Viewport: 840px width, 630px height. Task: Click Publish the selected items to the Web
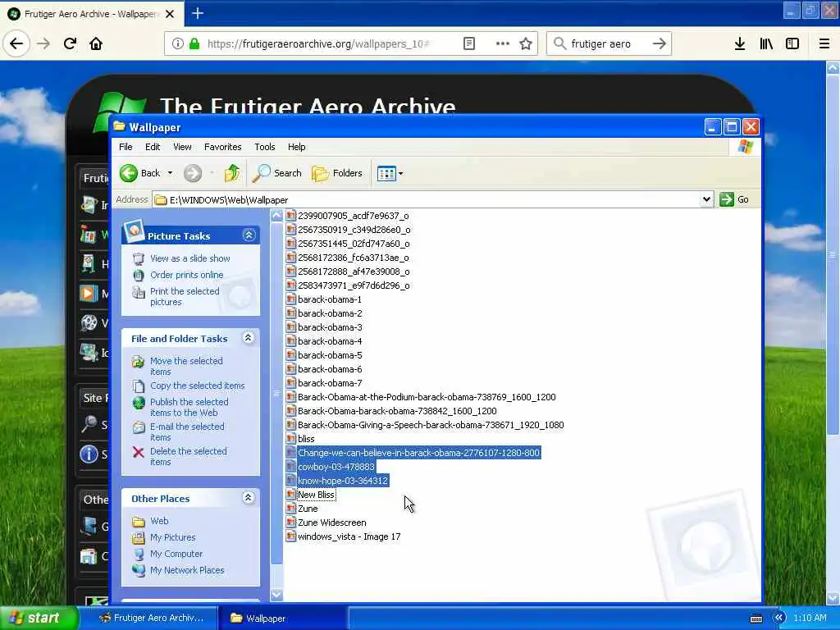coord(189,407)
